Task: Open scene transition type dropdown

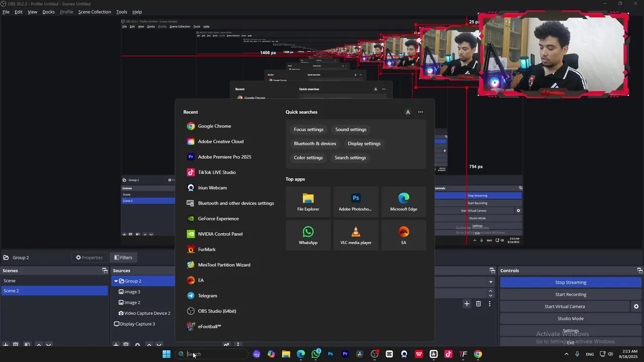Action: tap(491, 282)
